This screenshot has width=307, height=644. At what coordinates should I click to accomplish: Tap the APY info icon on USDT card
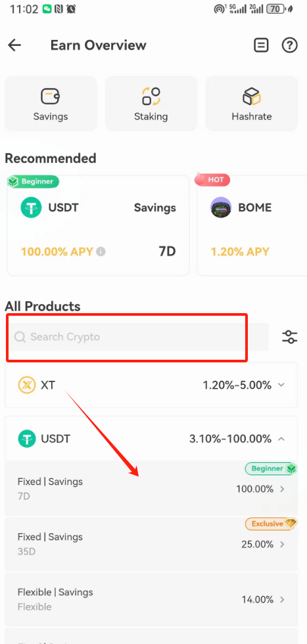[x=101, y=251]
